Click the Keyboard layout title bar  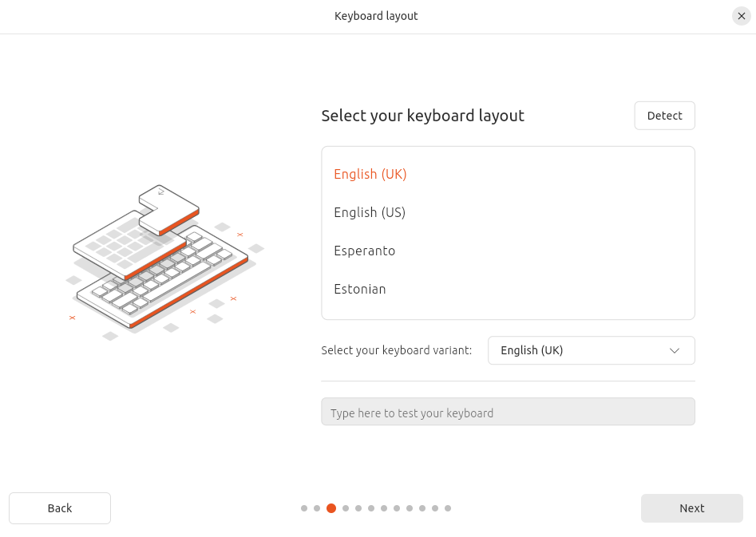pos(376,15)
